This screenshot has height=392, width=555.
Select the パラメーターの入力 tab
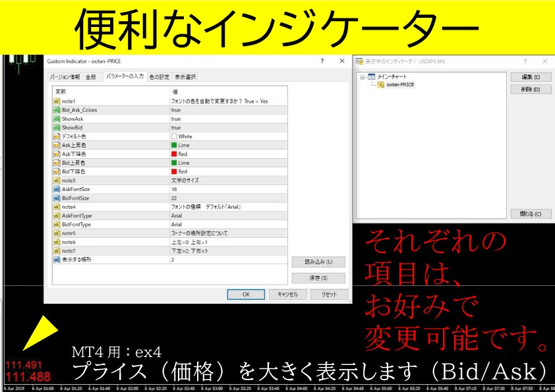125,76
